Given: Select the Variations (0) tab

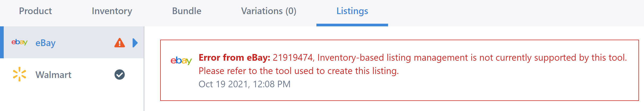Looking at the screenshot, I should click(x=269, y=11).
